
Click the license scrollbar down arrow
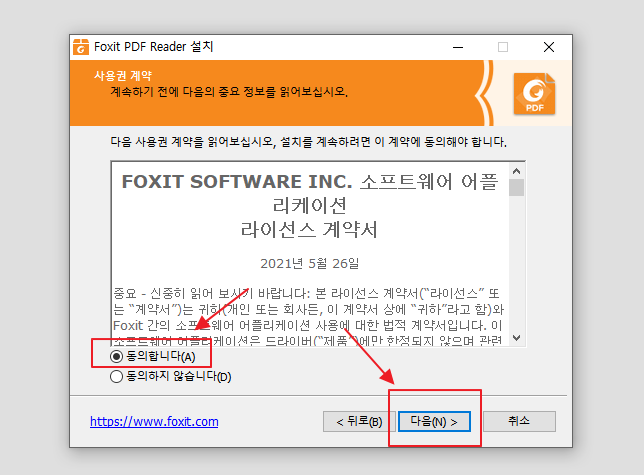point(517,338)
